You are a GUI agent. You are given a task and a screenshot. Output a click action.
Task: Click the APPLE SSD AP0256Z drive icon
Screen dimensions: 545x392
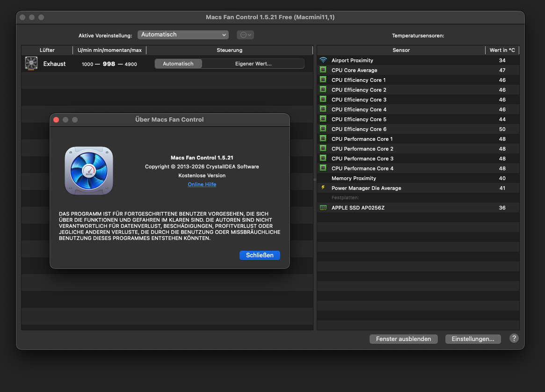coord(323,208)
